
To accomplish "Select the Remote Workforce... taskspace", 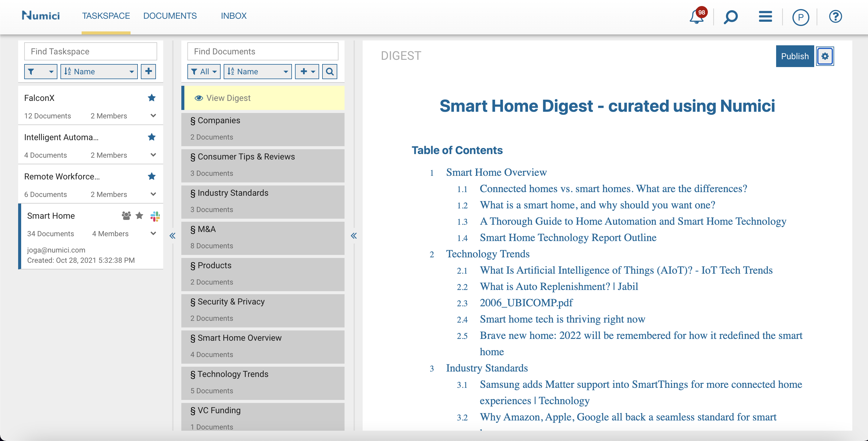I will tap(90, 184).
